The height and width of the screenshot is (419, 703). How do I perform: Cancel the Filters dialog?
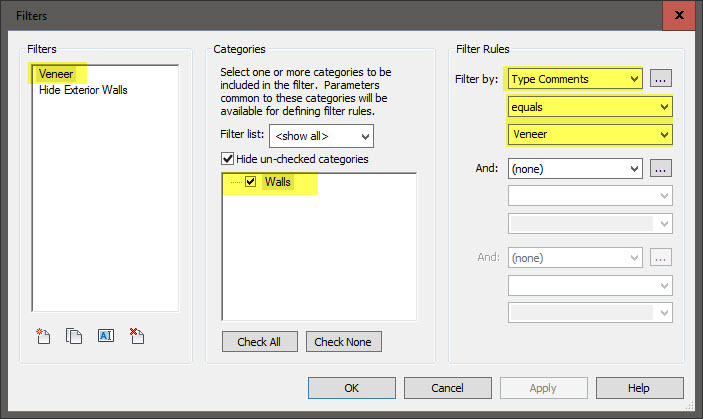coord(447,388)
